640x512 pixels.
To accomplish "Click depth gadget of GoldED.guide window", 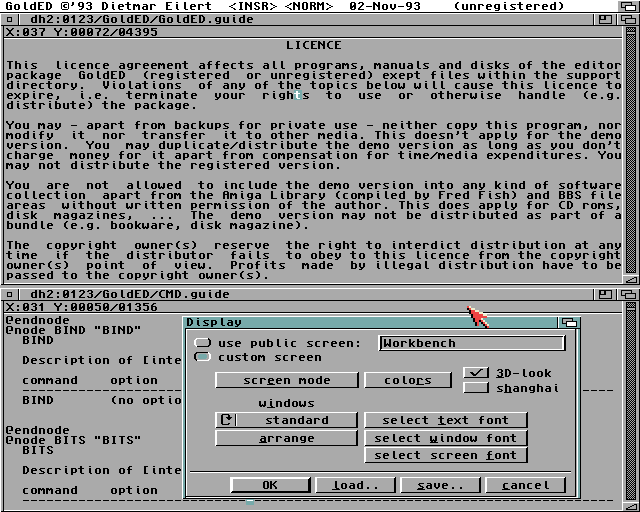I will point(629,20).
